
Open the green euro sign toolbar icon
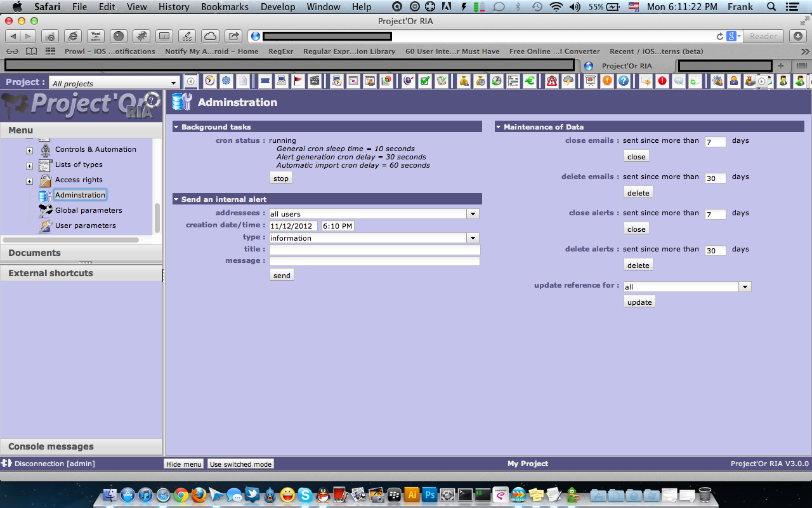point(528,81)
